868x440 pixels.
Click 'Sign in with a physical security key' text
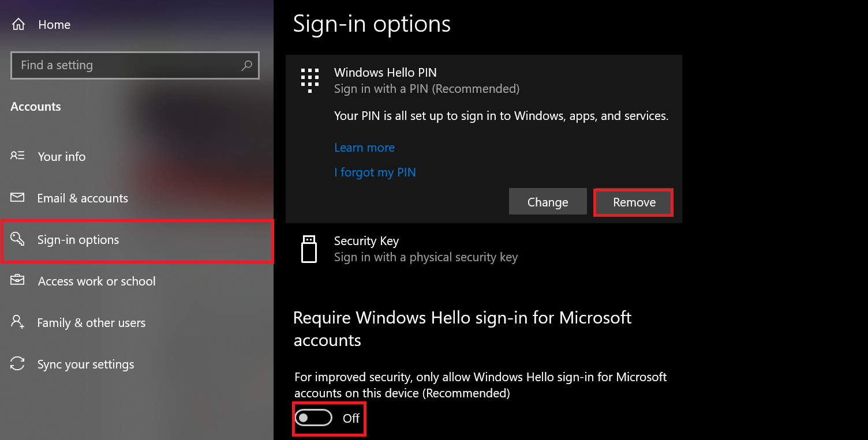426,257
